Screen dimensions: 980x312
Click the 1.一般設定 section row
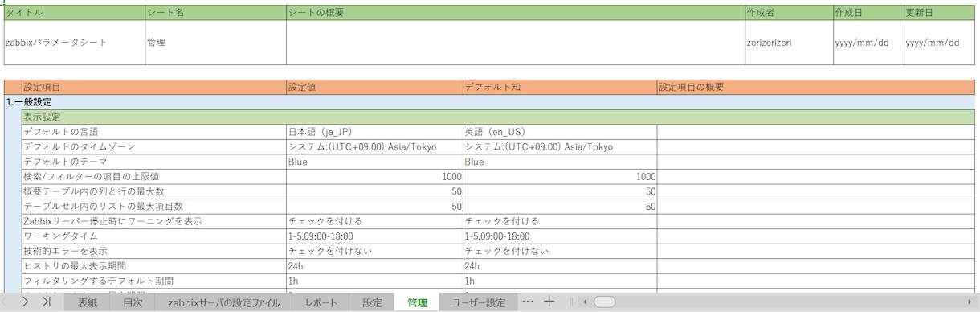pyautogui.click(x=489, y=102)
